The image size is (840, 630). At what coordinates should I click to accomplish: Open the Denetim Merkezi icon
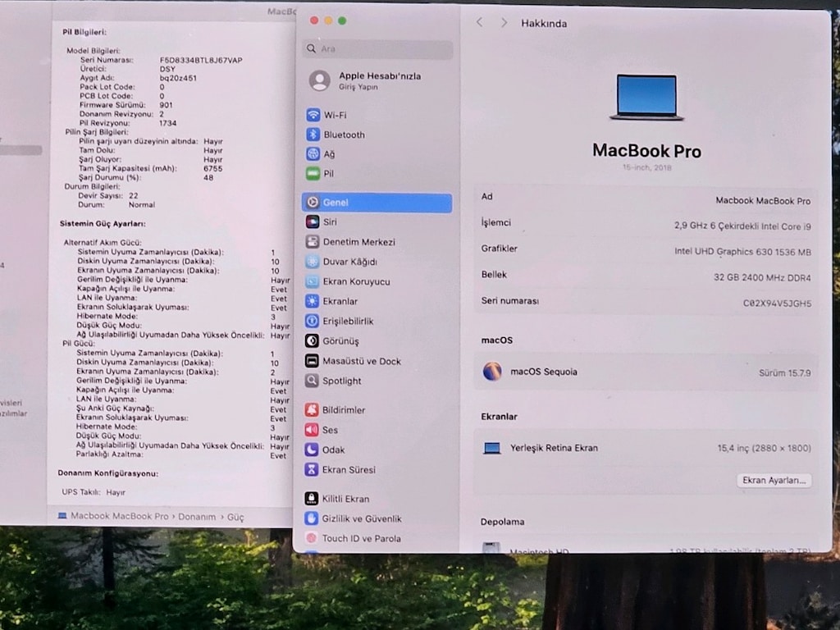tap(313, 242)
